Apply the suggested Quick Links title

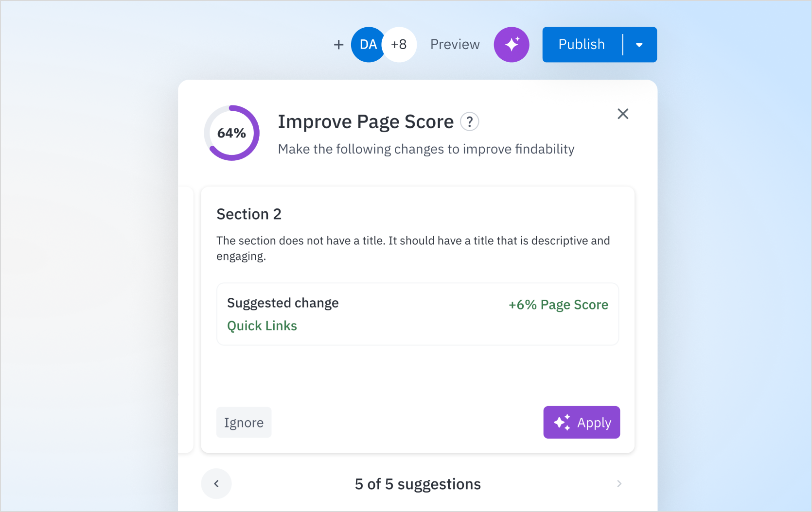[582, 423]
